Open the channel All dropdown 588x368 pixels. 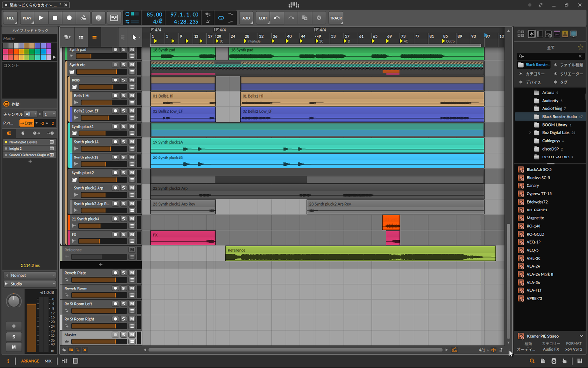pyautogui.click(x=31, y=114)
